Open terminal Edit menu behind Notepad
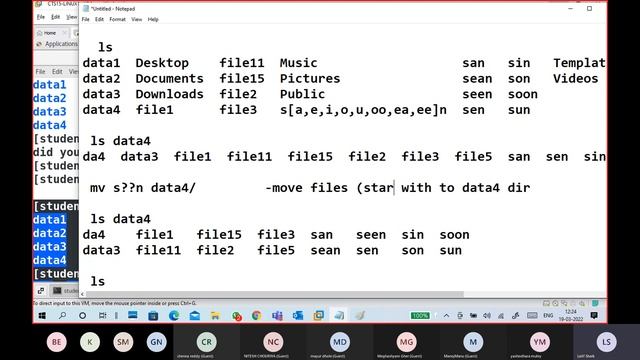 point(57,71)
